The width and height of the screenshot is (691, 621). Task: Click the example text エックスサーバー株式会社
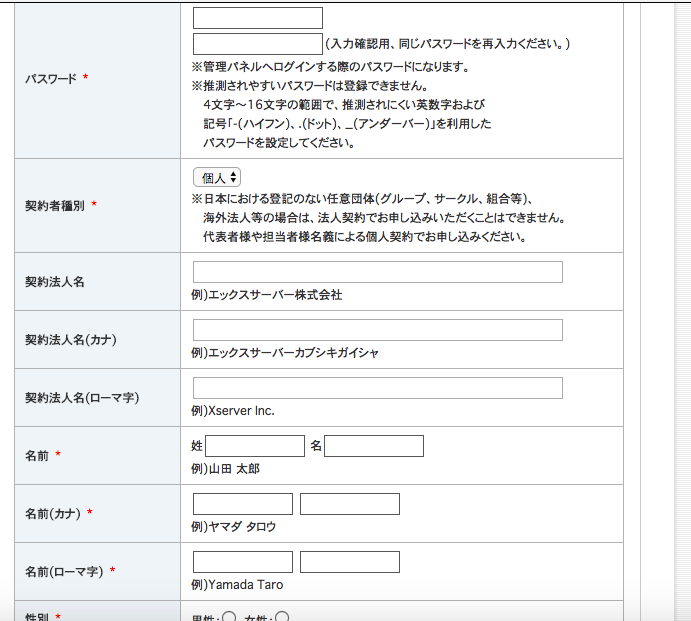(275, 295)
